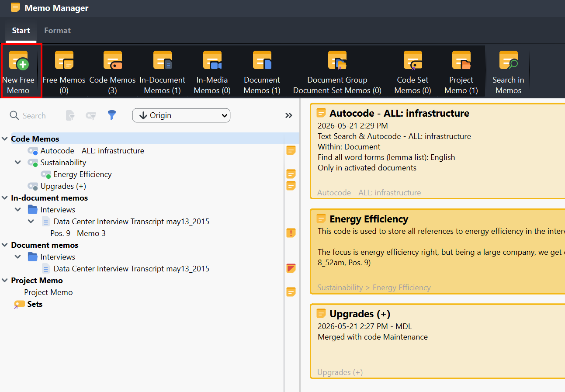Show In-Media Memos (0)
Screen dimensions: 565x392
(x=212, y=71)
